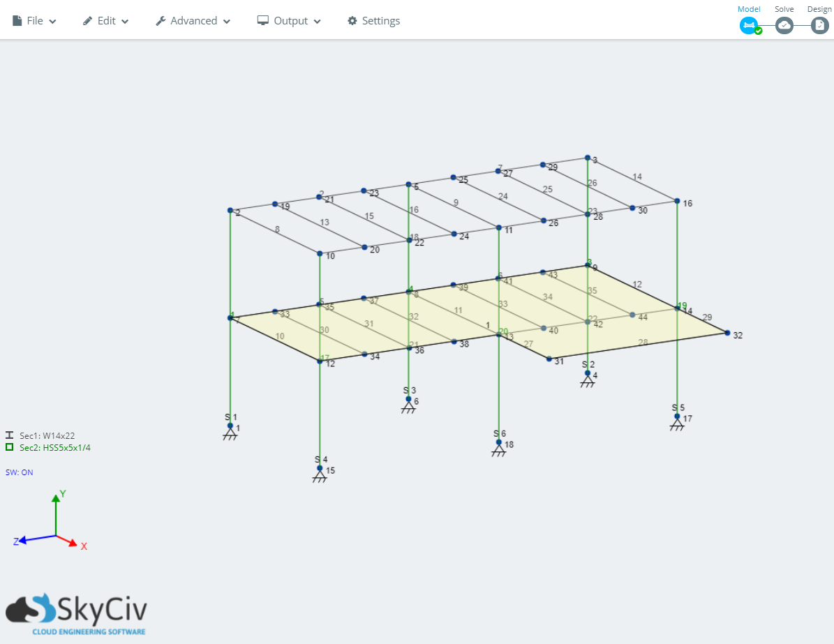Screen dimensions: 834x644
Task: Toggle self-weight off via SW: ON
Action: coord(19,472)
